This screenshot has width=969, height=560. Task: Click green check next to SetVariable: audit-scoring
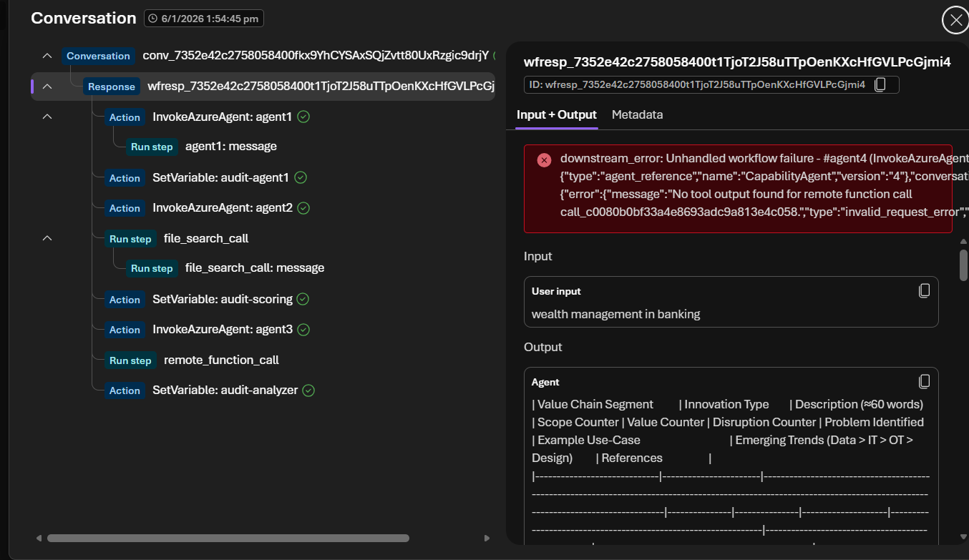point(303,299)
